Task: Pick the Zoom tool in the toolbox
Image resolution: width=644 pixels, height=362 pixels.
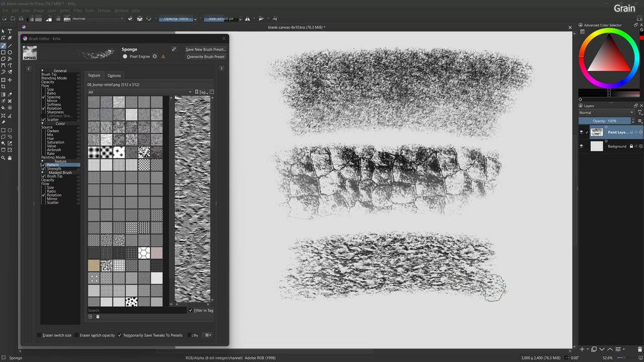Action: (x=3, y=158)
